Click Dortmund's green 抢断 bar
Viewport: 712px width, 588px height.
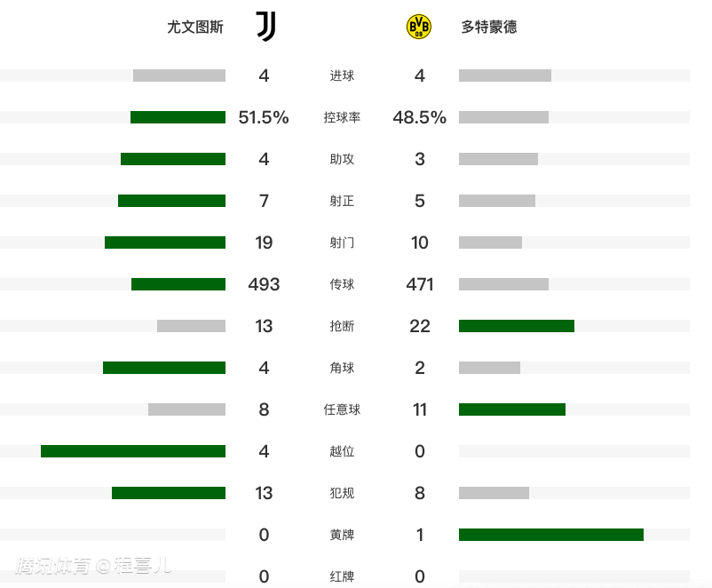coord(516,326)
